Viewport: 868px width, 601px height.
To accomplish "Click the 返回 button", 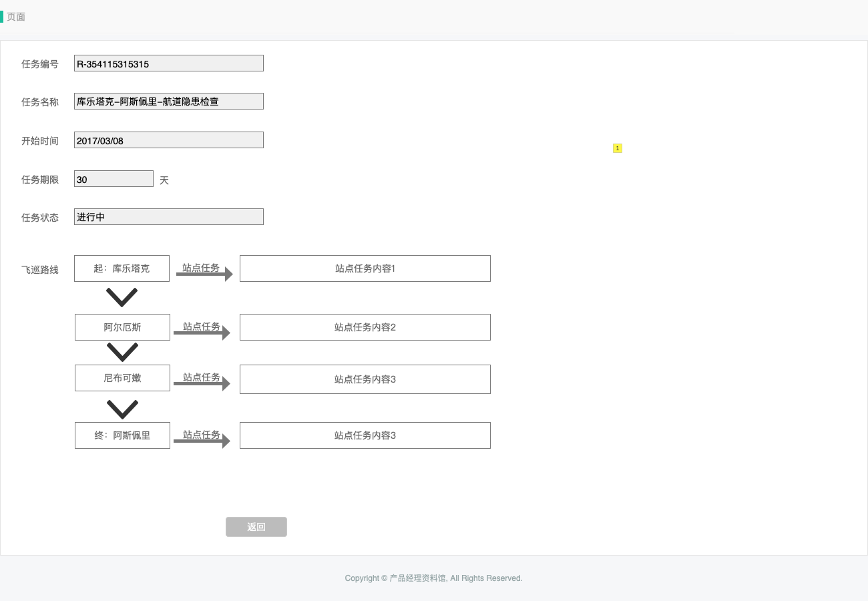I will point(256,527).
